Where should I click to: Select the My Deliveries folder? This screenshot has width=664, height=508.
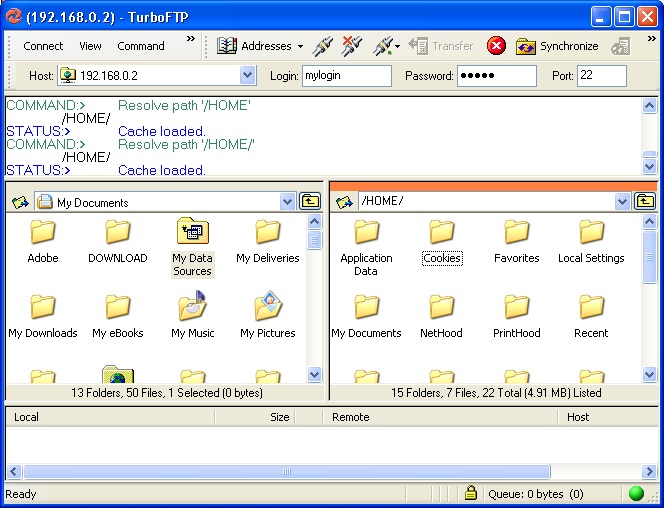tap(268, 242)
